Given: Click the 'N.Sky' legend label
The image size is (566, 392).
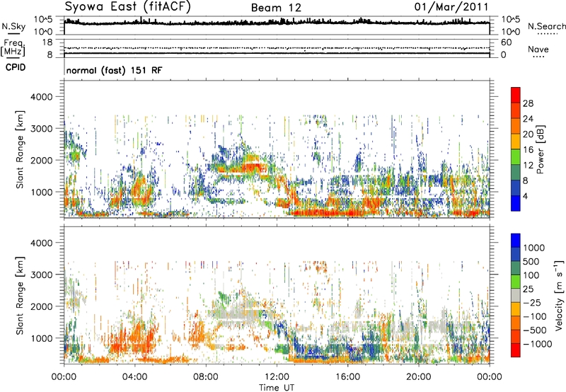Looking at the screenshot, I should [13, 26].
